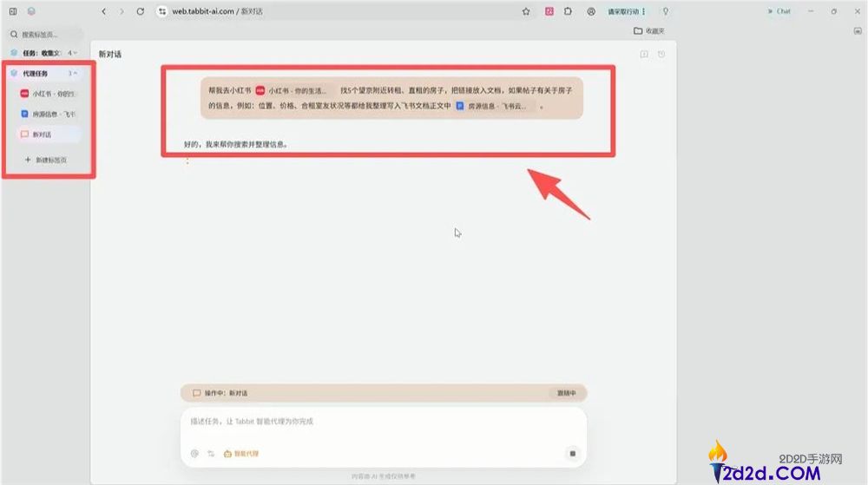
Task: Click the 跟随中 follow toggle
Action: (x=566, y=393)
